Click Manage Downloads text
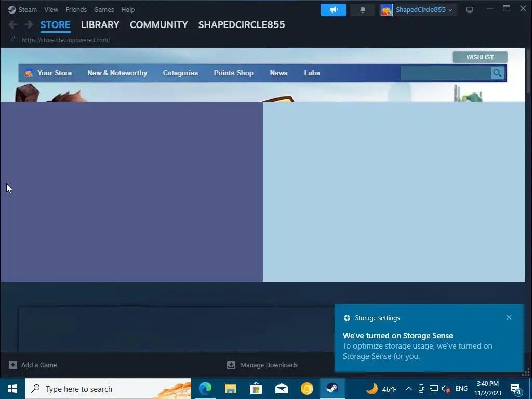The image size is (532, 399). (269, 365)
